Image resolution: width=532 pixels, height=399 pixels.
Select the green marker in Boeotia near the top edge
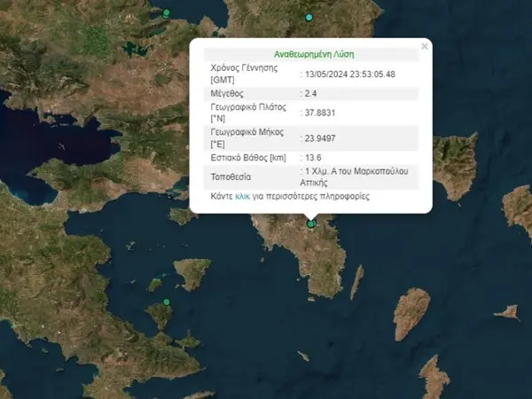pos(167,12)
